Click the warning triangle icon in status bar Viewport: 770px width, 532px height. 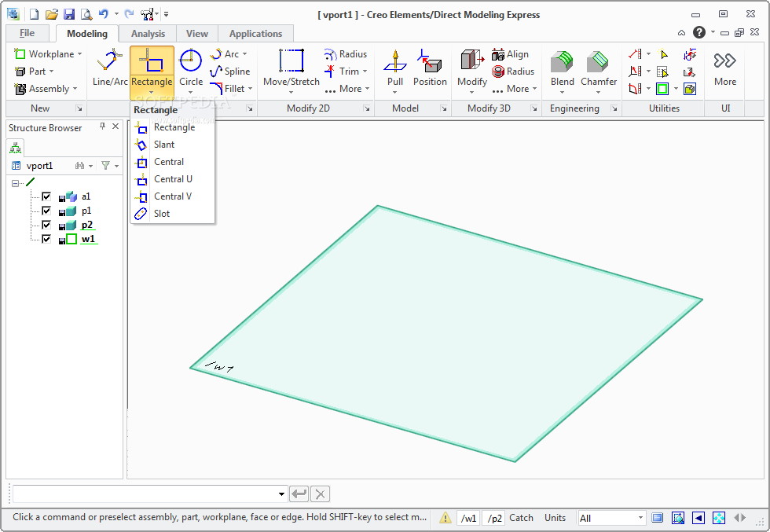445,517
